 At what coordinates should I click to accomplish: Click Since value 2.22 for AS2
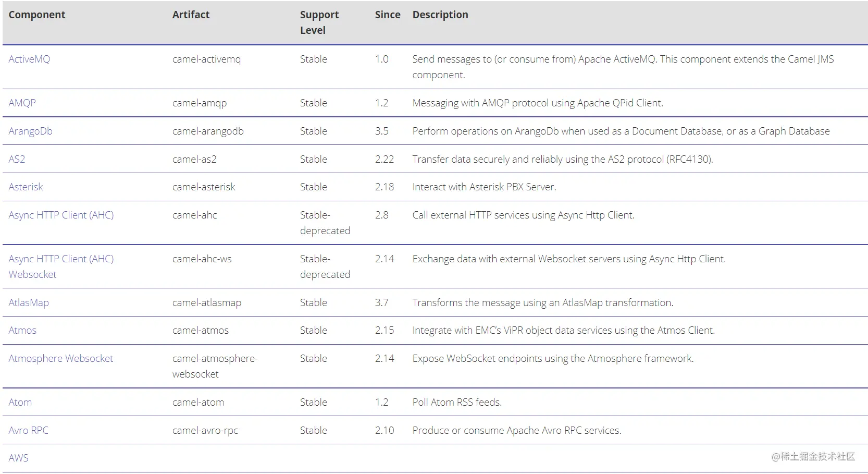(385, 159)
